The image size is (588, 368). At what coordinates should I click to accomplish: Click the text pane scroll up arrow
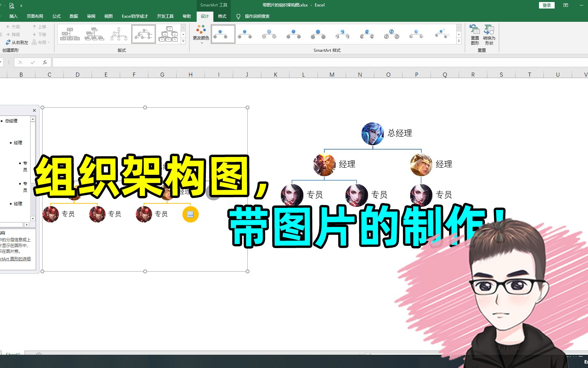tap(33, 119)
